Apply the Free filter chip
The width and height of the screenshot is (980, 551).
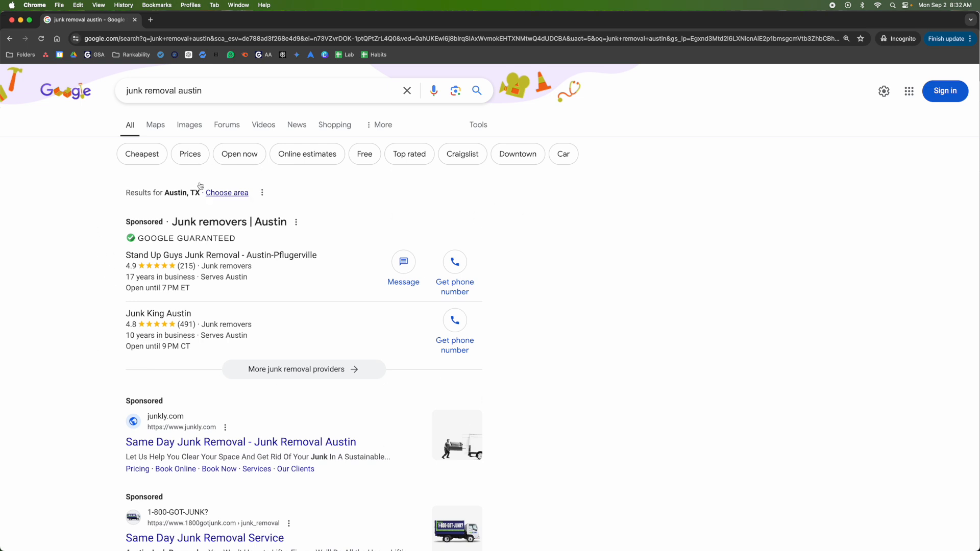[364, 154]
